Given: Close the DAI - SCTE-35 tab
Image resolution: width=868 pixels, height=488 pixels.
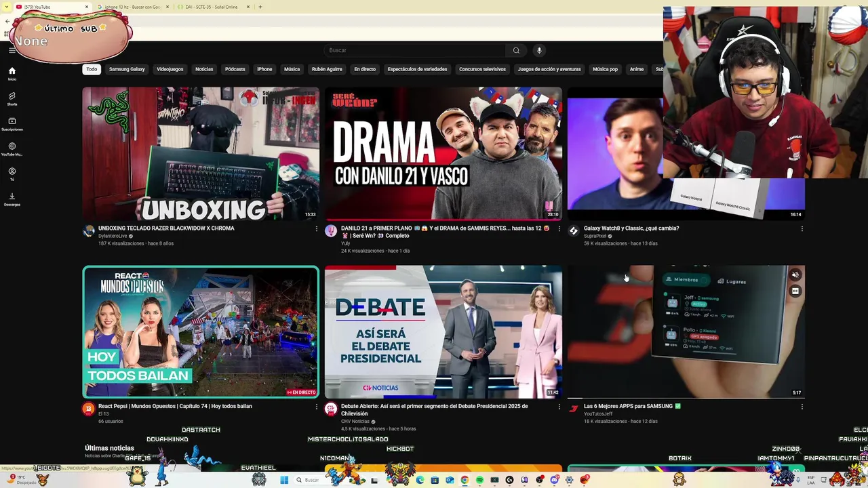Looking at the screenshot, I should coord(248,7).
